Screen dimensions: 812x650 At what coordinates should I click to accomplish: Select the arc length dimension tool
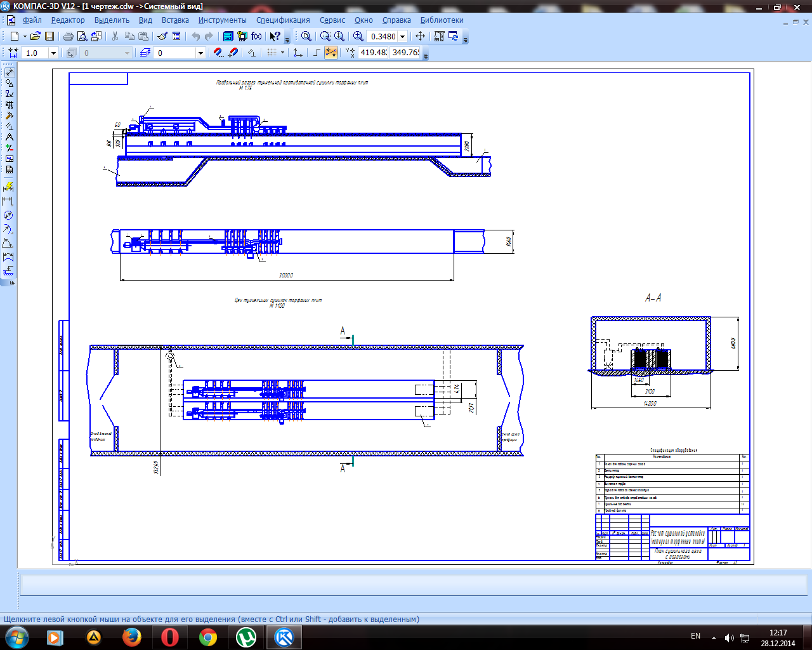(x=8, y=257)
